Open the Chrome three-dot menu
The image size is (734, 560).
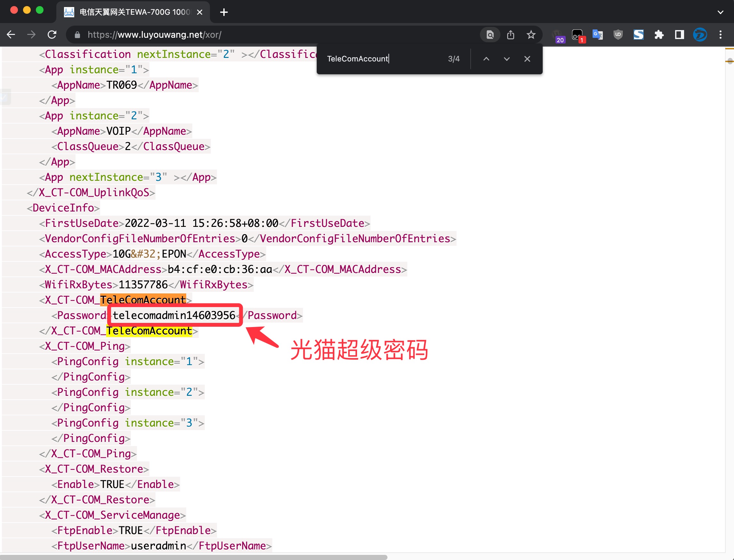coord(720,35)
